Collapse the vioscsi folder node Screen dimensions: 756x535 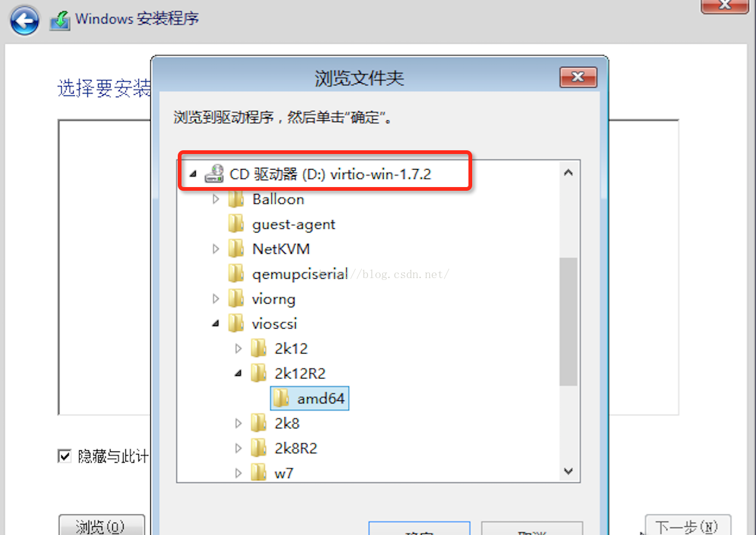tap(216, 324)
